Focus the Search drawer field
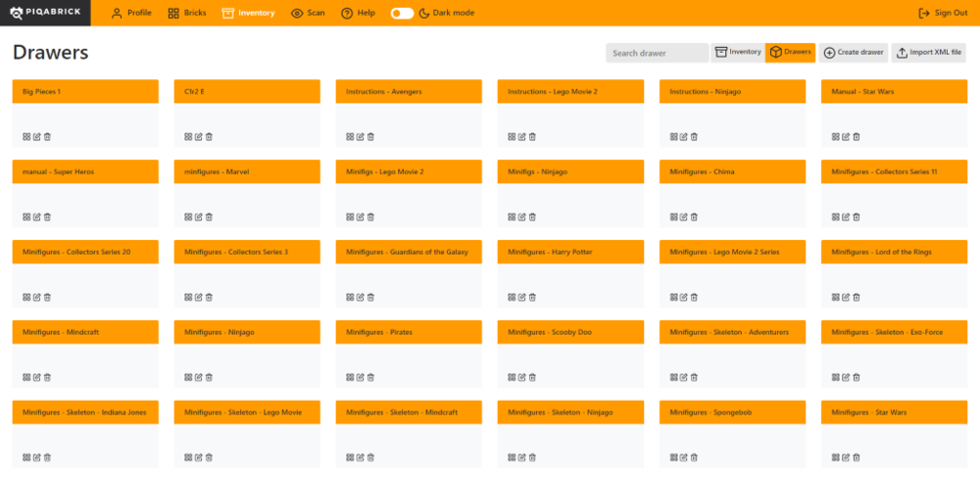Screen dimensions: 980x478 pyautogui.click(x=657, y=53)
